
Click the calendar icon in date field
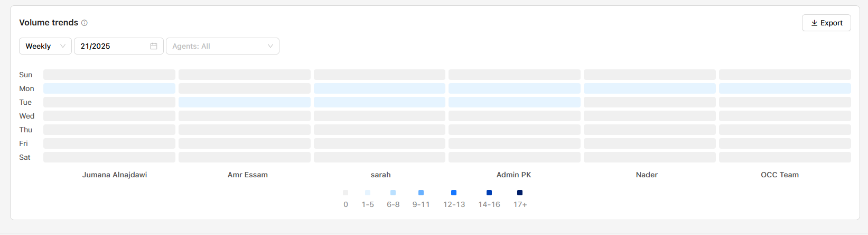154,46
